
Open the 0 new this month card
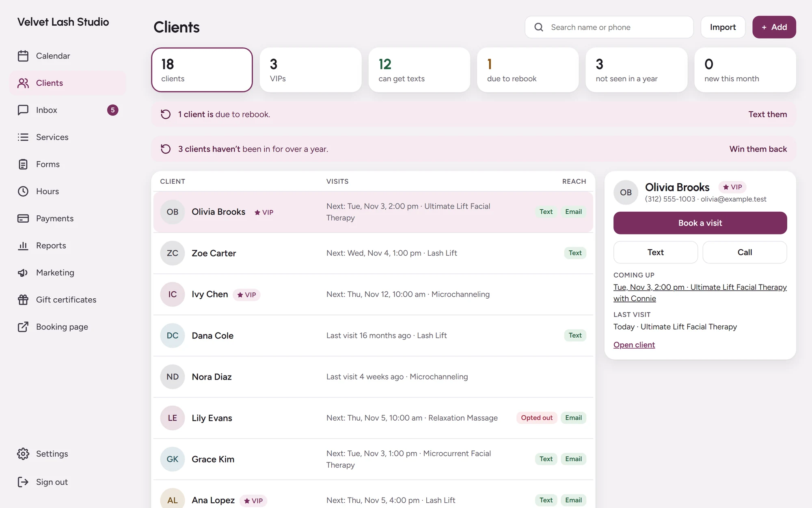(x=745, y=70)
